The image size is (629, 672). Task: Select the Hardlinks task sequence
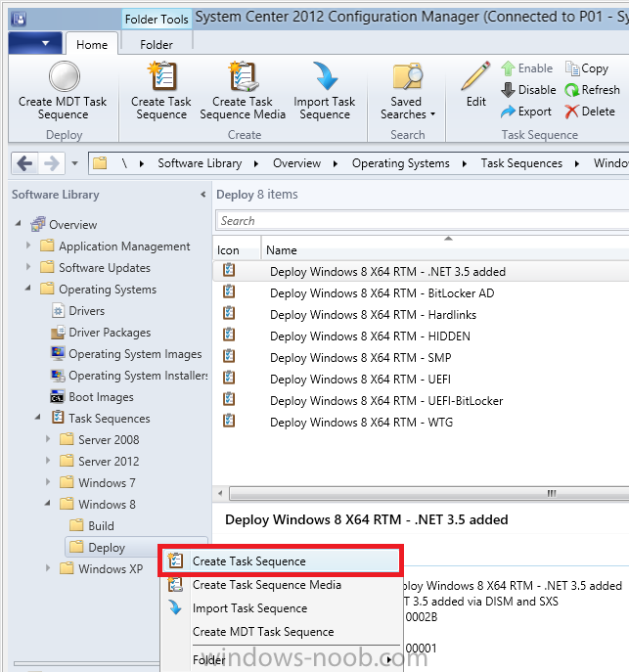point(421,315)
